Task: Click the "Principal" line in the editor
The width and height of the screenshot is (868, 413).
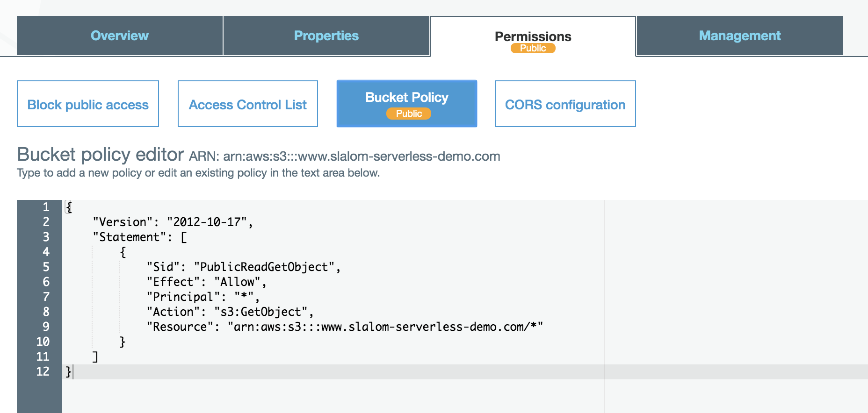Action: [203, 297]
